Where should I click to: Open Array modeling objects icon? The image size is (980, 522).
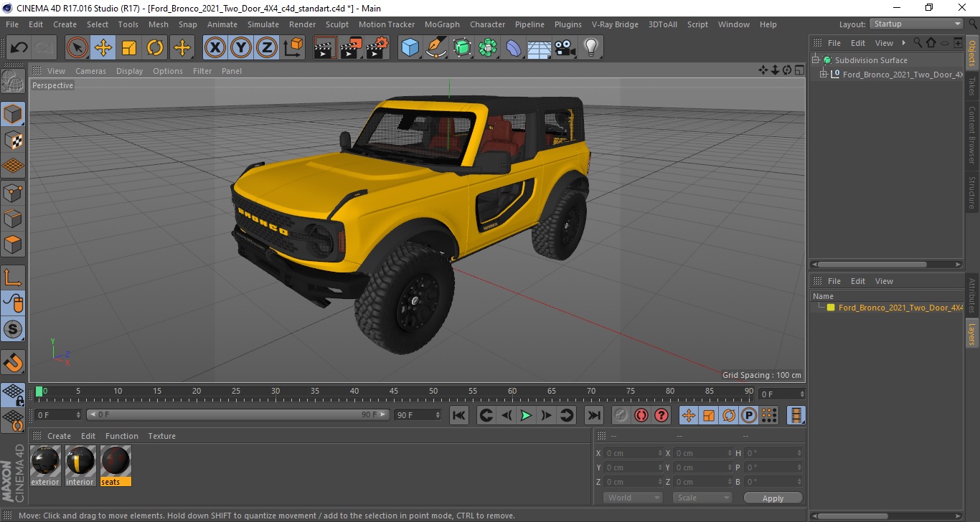(x=488, y=48)
